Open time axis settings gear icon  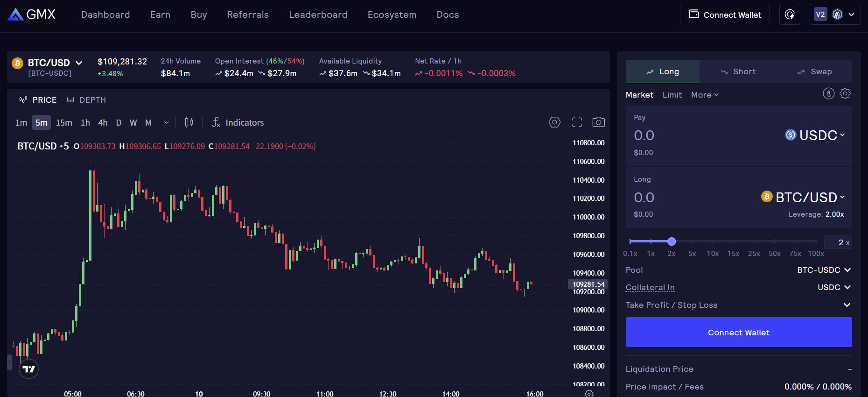click(589, 394)
